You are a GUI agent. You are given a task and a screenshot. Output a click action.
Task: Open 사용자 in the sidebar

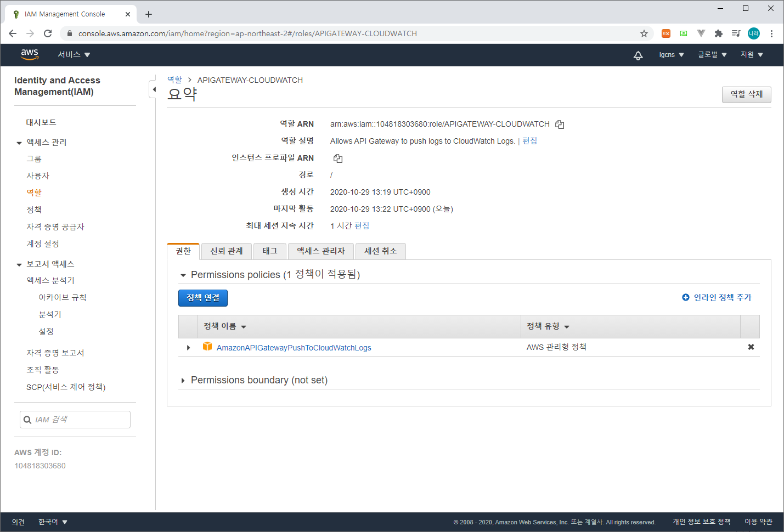[x=38, y=176]
